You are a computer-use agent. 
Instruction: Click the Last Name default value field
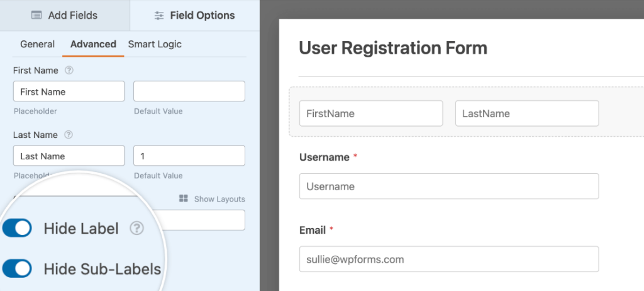[x=189, y=156]
